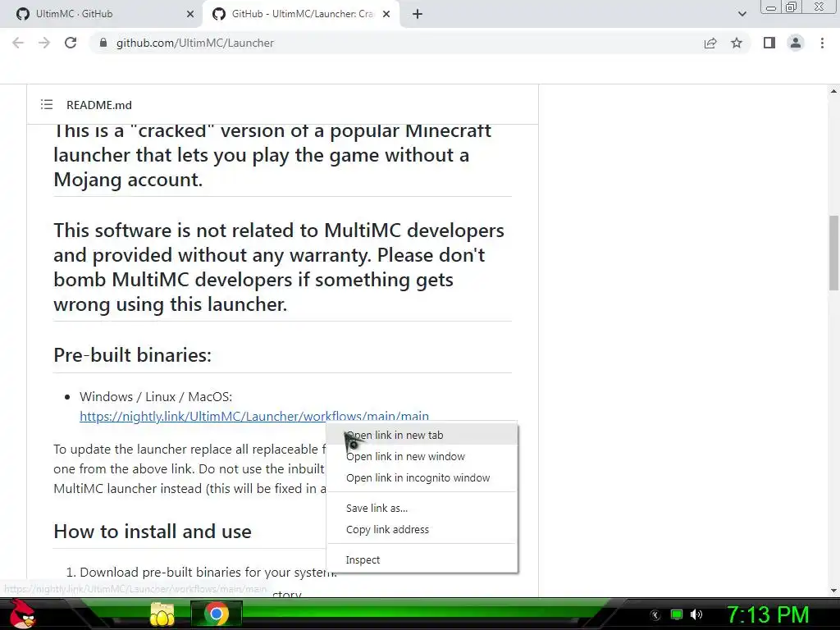The height and width of the screenshot is (630, 840).
Task: Open the browser side panel icon
Action: tap(769, 43)
